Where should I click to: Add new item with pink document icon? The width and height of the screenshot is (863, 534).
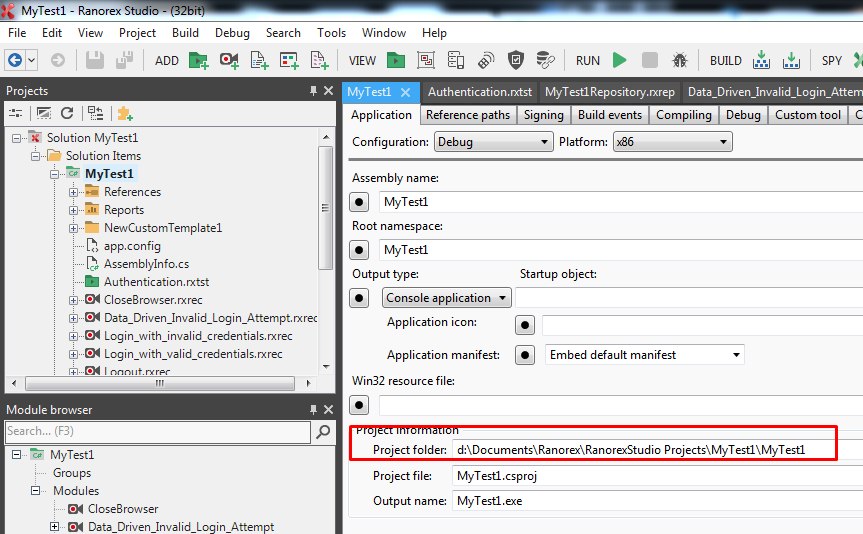click(319, 60)
